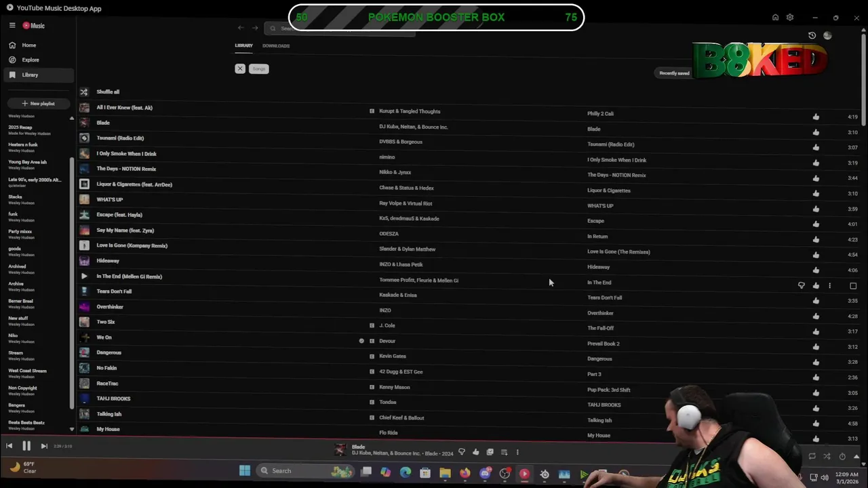The height and width of the screenshot is (488, 868).
Task: Toggle like on All I Ever Knew
Action: coord(816,117)
